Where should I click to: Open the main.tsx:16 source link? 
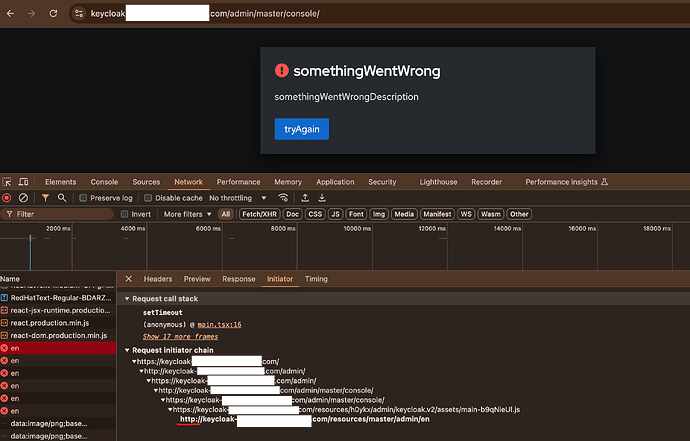click(x=219, y=325)
